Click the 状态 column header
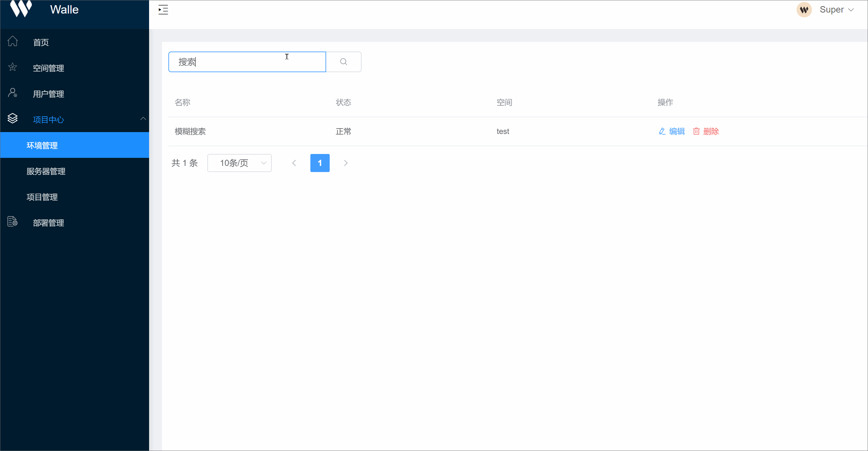 click(x=343, y=102)
